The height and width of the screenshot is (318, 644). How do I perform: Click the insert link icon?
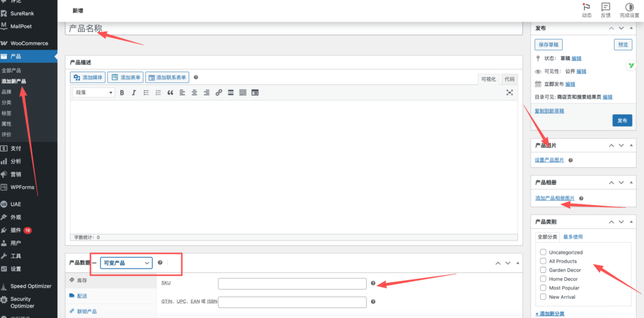219,92
